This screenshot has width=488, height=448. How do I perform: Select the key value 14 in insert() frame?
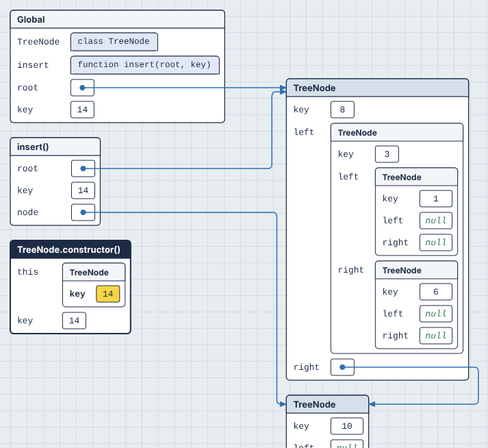click(83, 190)
